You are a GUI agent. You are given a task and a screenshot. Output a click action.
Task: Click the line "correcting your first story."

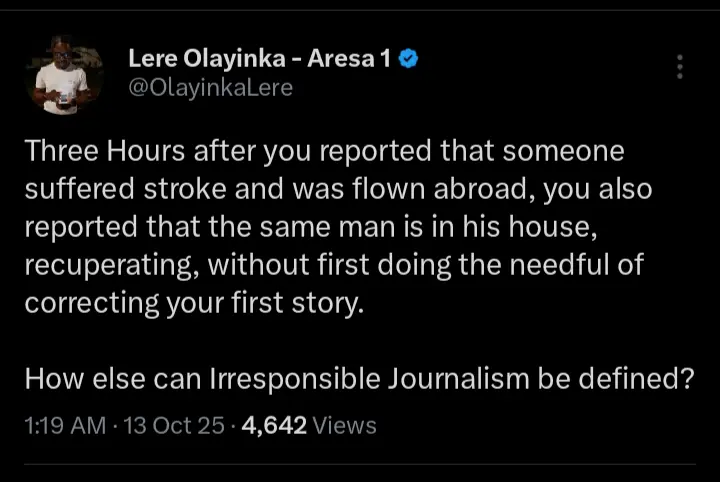[188, 303]
